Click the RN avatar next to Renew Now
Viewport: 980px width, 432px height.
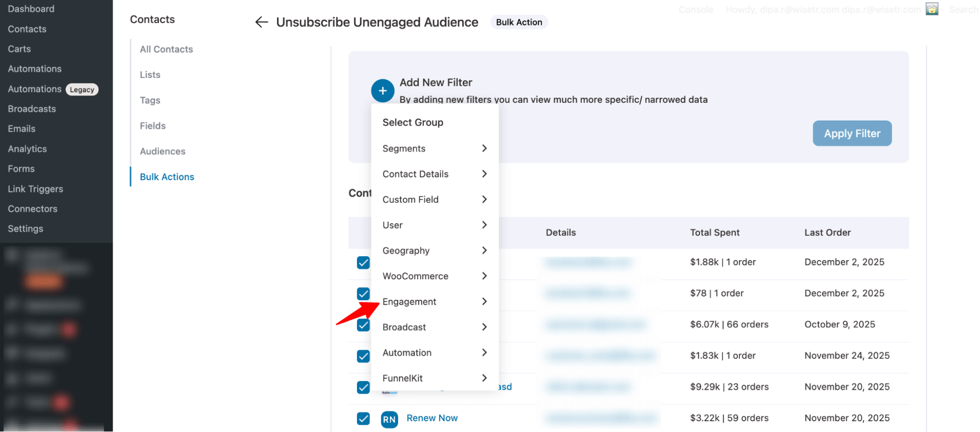[389, 419]
